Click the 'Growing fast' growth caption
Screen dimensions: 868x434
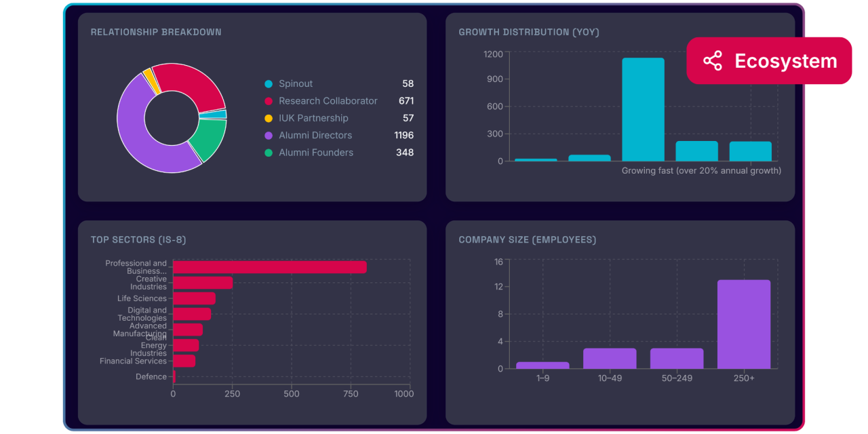(701, 170)
